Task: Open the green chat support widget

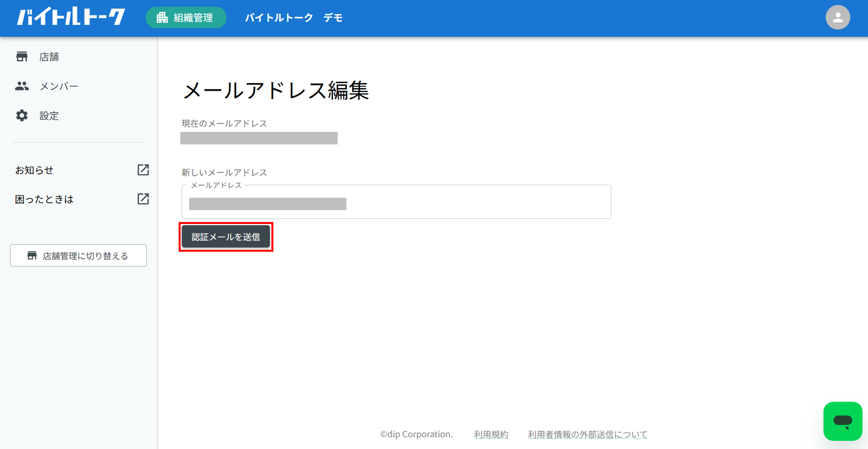Action: [842, 421]
